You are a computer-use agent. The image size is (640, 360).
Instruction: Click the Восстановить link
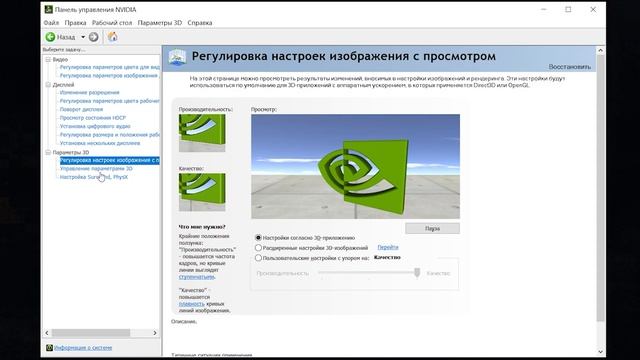pyautogui.click(x=569, y=67)
